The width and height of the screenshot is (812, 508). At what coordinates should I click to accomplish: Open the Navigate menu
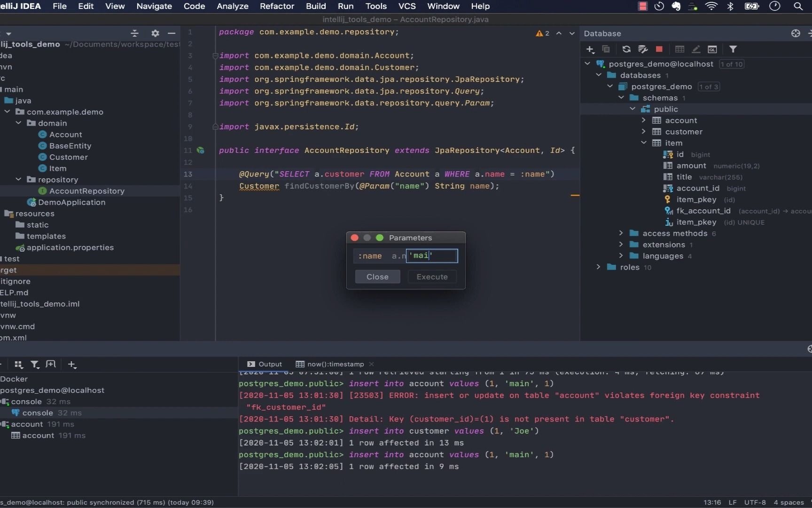(x=154, y=6)
